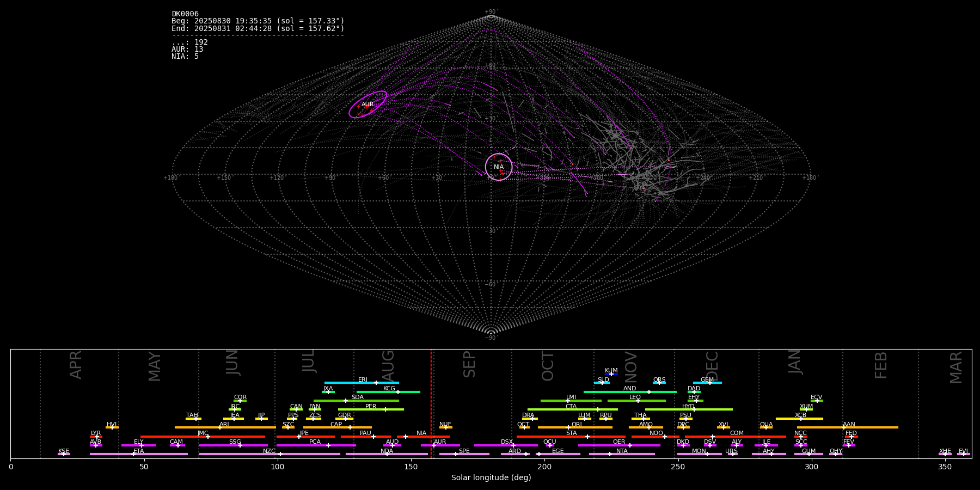
Task: Click the NIA radiant circle label on sky map
Action: point(499,167)
